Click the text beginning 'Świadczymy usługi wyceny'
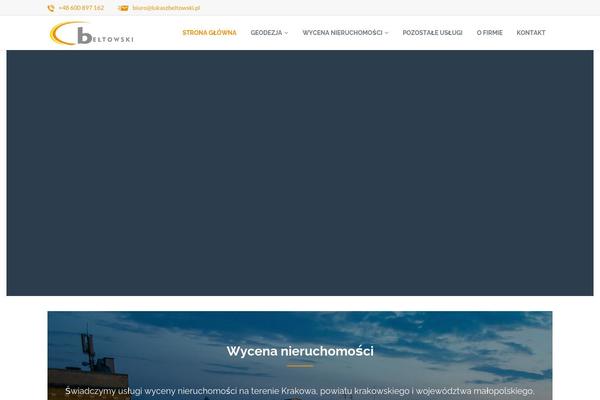 [x=300, y=391]
